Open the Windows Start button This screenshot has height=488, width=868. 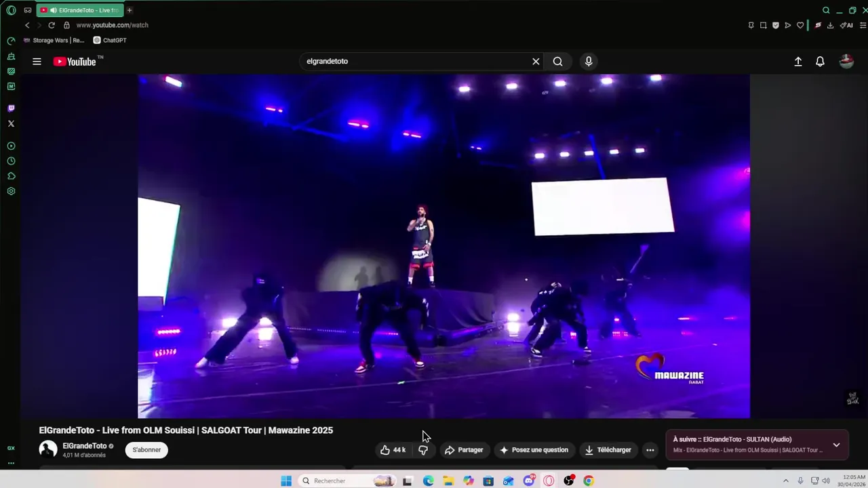[x=286, y=481]
